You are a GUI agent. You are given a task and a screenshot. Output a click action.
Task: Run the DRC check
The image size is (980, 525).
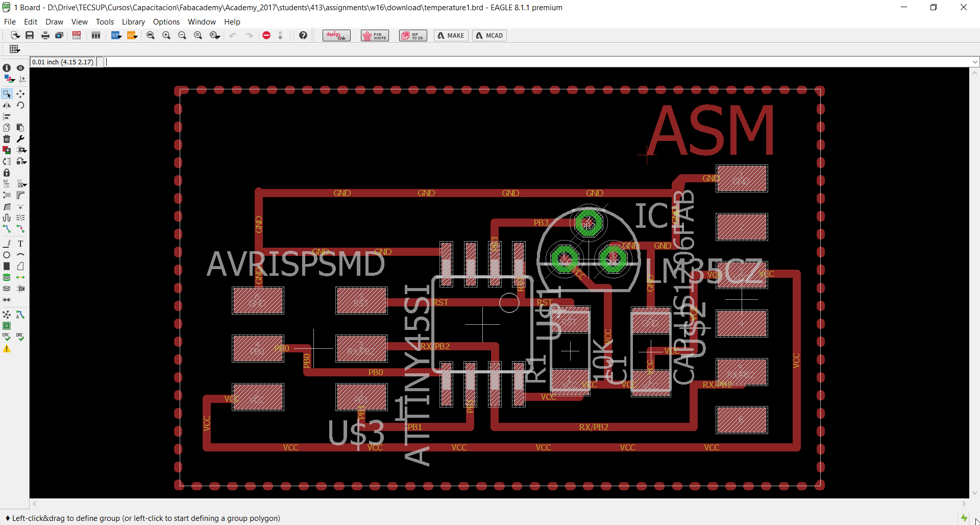[20, 337]
